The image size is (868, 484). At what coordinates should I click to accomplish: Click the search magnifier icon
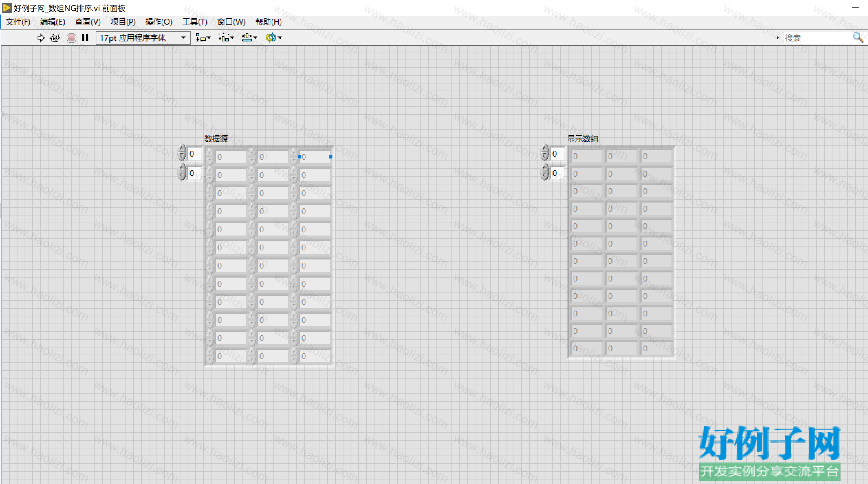click(x=858, y=38)
